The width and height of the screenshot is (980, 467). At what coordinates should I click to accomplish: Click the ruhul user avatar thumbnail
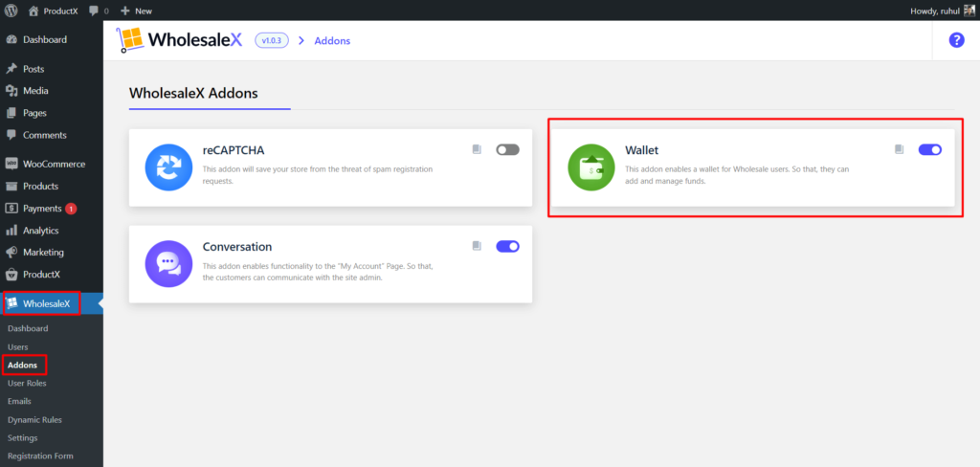pyautogui.click(x=969, y=11)
